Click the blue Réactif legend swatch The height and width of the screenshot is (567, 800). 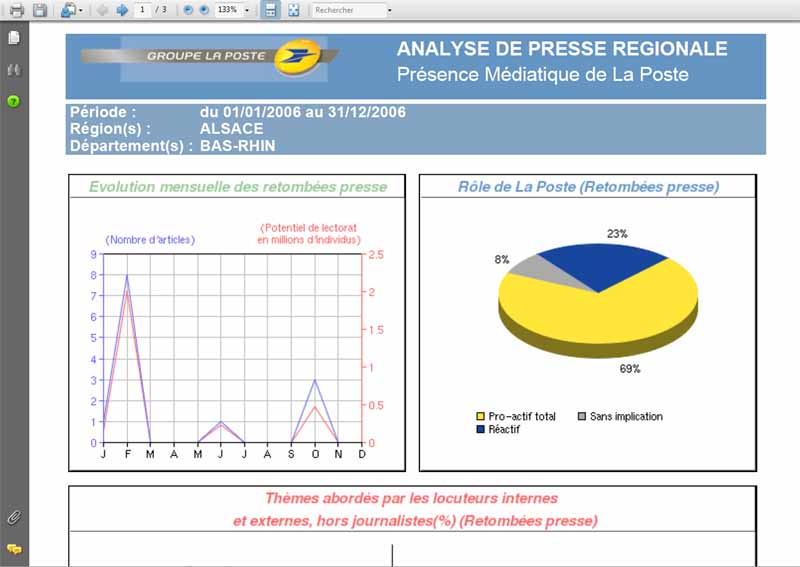pos(480,429)
